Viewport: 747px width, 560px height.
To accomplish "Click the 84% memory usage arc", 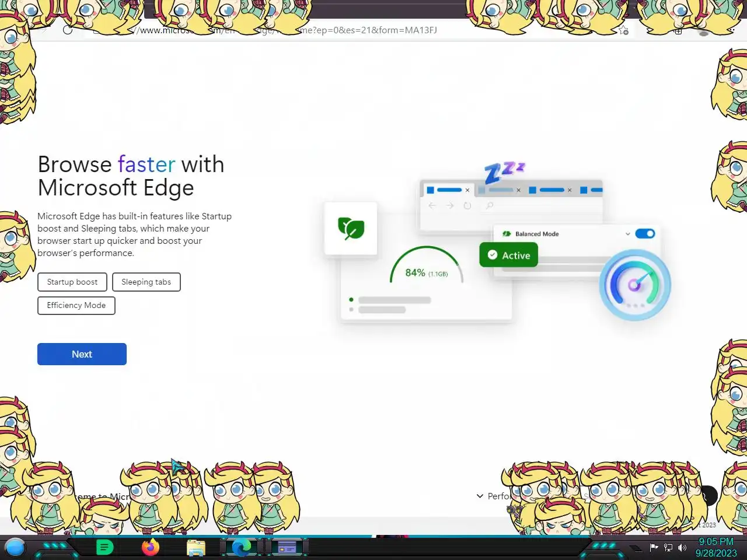I will [426, 265].
